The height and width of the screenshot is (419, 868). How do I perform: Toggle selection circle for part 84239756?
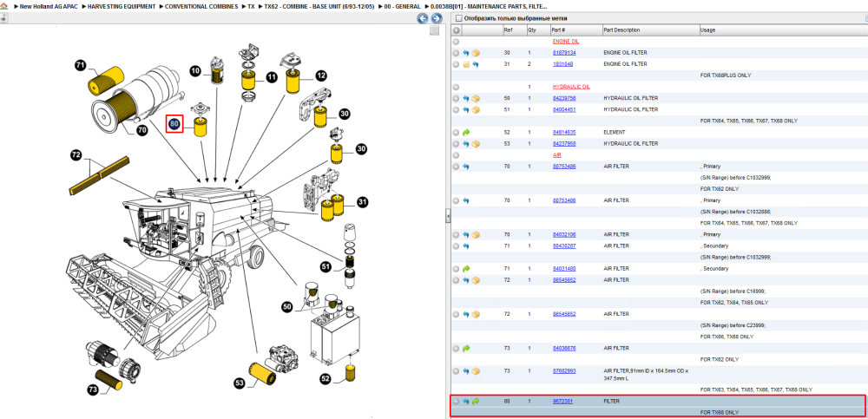click(x=457, y=99)
